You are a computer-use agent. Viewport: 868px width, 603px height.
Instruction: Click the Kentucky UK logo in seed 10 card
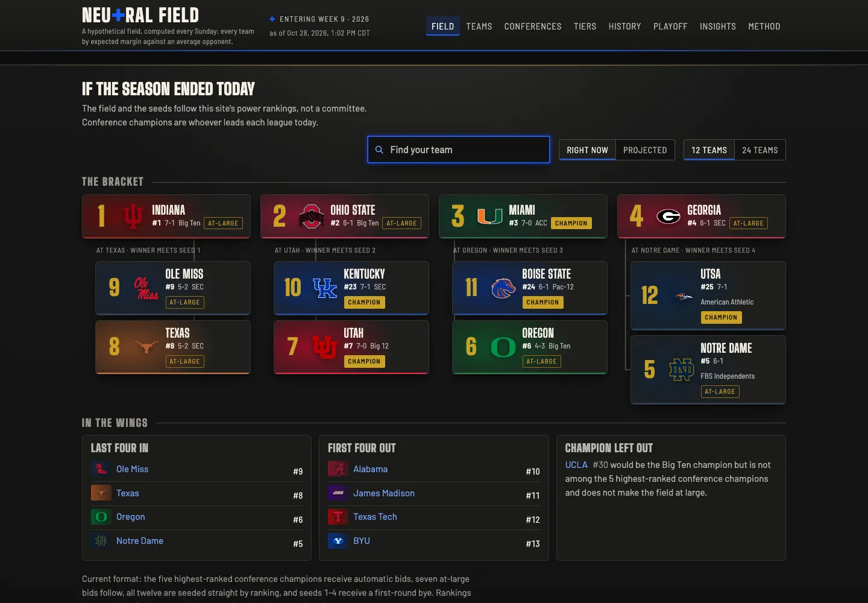pos(324,288)
